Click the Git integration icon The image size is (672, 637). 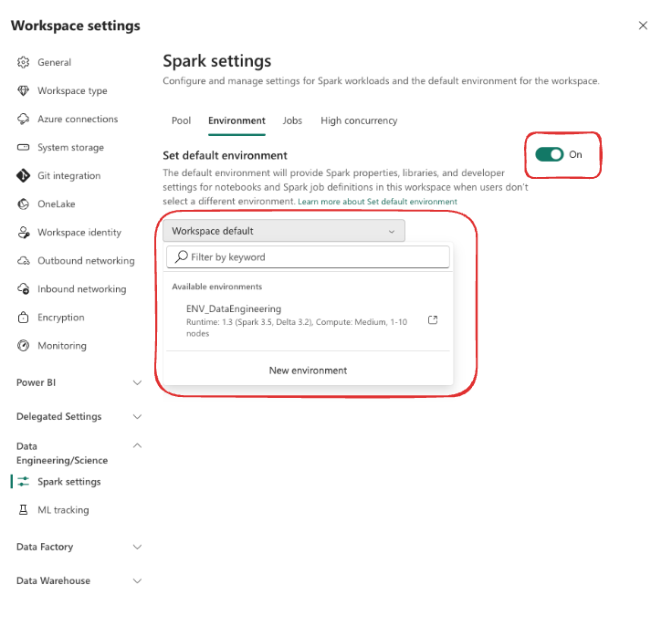pos(24,175)
